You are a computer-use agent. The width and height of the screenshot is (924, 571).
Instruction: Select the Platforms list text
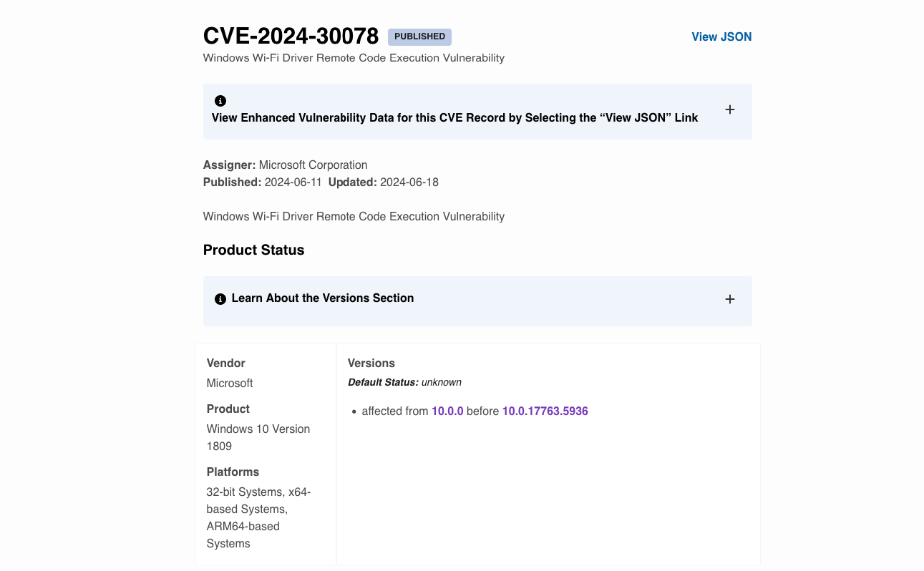[258, 517]
